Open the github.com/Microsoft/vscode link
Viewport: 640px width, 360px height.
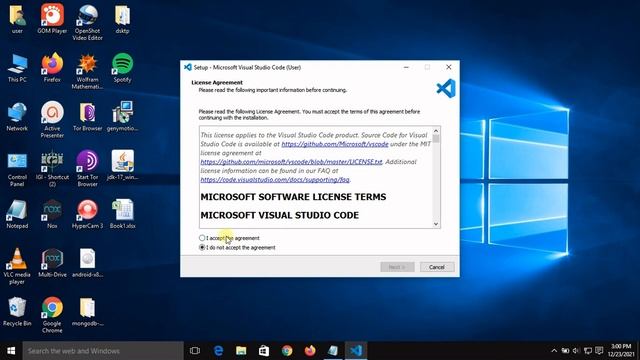pyautogui.click(x=335, y=144)
